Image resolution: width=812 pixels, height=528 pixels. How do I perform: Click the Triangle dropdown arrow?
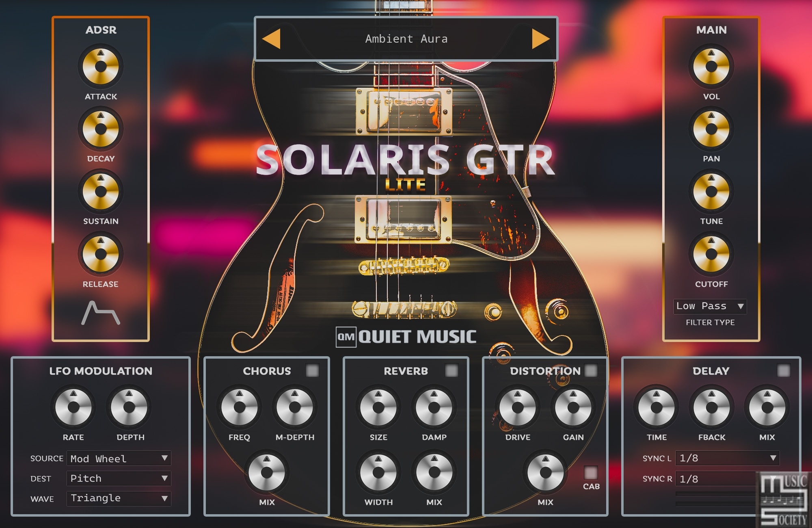[x=164, y=498]
